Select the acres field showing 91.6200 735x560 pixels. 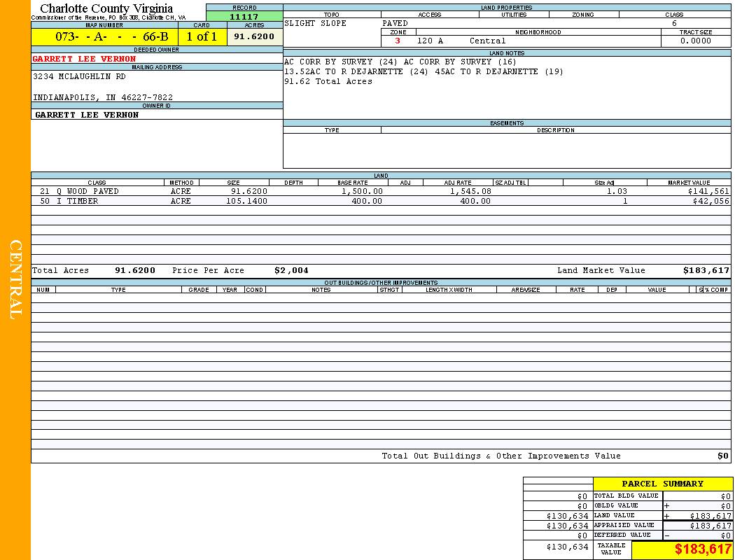(254, 36)
